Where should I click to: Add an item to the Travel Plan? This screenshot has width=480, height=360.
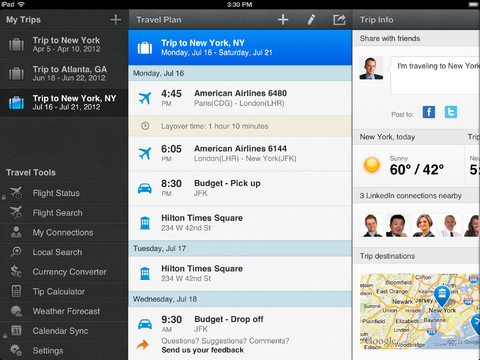(x=283, y=20)
